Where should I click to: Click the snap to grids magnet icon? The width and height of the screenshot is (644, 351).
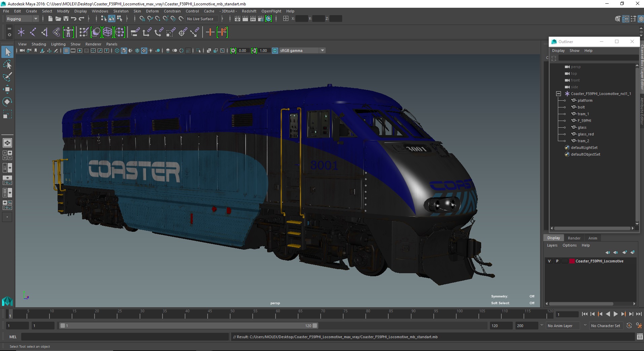[x=142, y=19]
